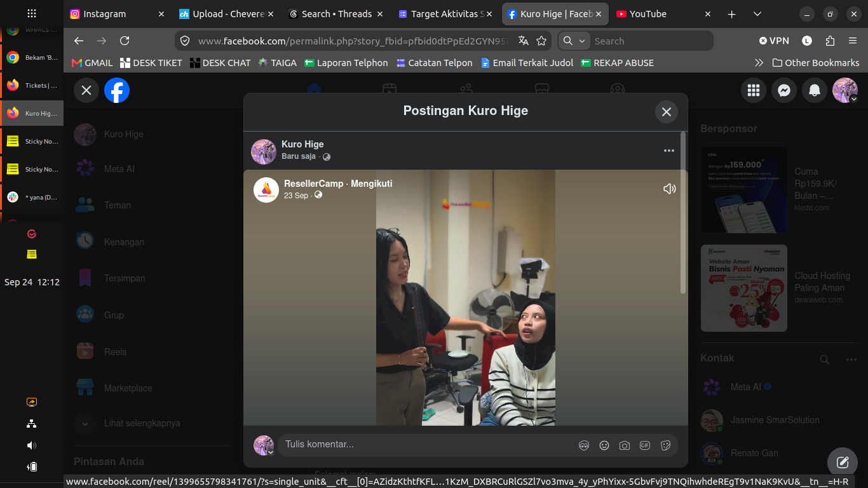Mute the reel using speaker icon

(669, 189)
